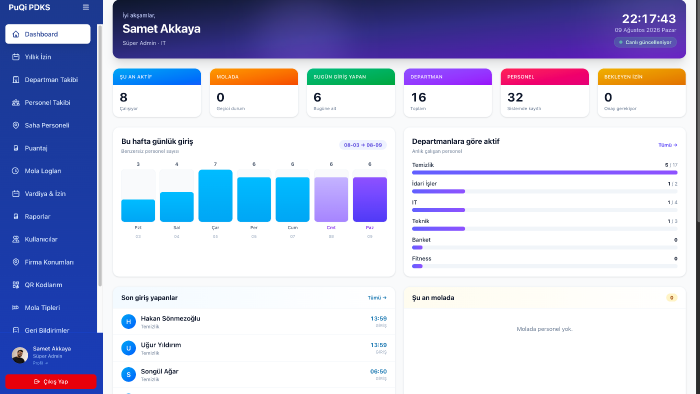Click the Saha Personeli location icon

coord(16,125)
